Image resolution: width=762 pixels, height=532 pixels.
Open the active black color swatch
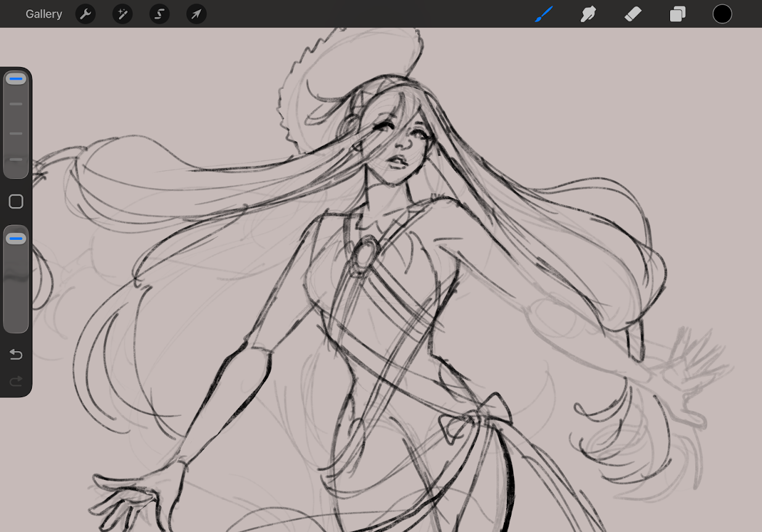click(x=722, y=14)
